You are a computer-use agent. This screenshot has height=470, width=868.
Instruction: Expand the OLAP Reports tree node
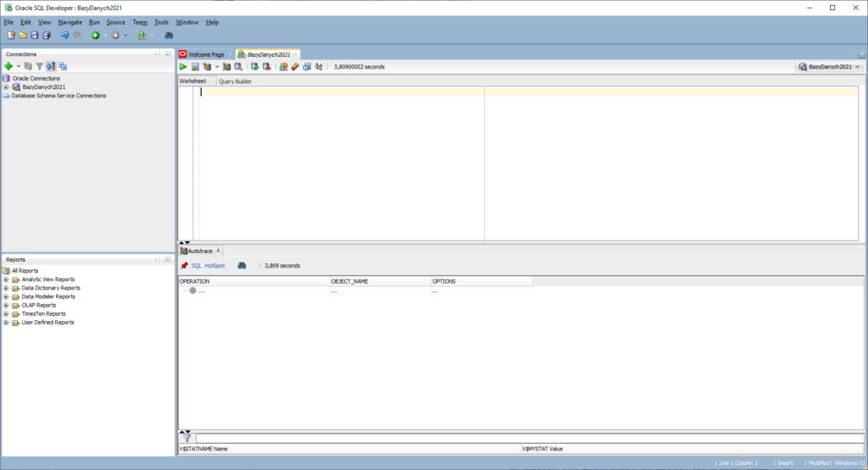[x=6, y=305]
